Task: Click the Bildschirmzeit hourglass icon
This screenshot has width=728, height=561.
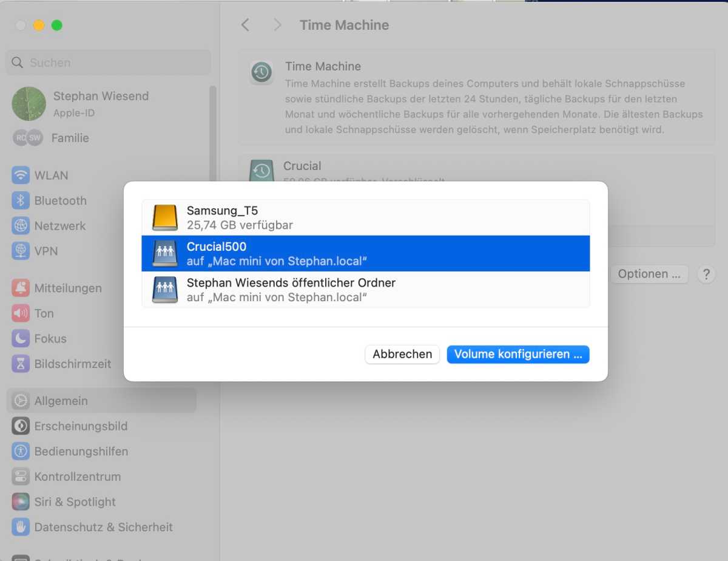Action: pyautogui.click(x=21, y=364)
